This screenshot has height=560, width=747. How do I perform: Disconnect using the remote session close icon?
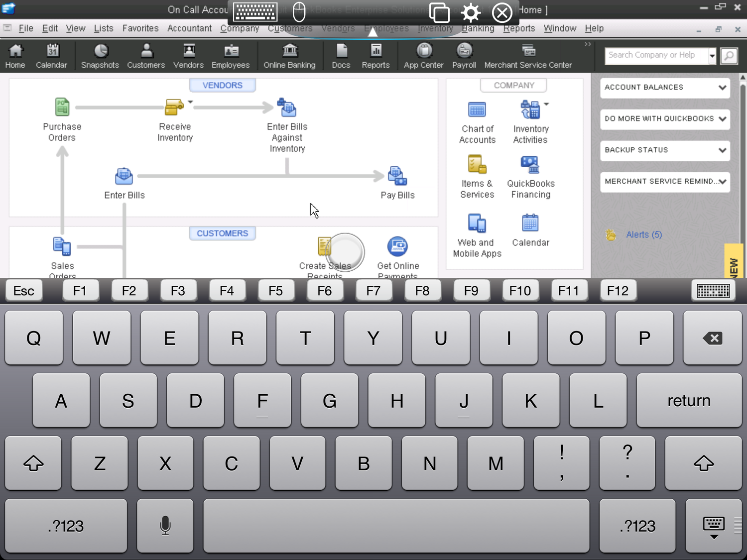(x=502, y=12)
